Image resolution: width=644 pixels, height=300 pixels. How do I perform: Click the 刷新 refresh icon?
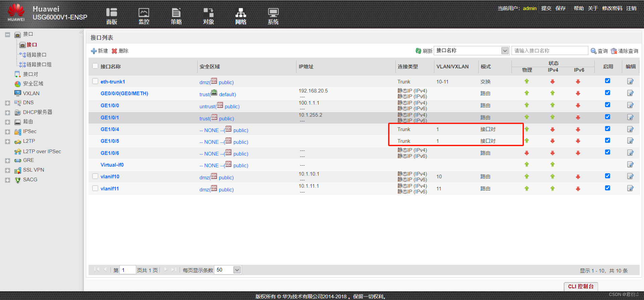418,51
